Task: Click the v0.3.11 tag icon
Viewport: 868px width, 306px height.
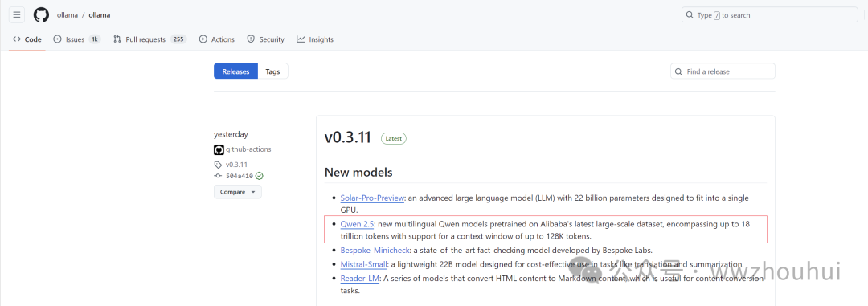Action: [x=218, y=165]
